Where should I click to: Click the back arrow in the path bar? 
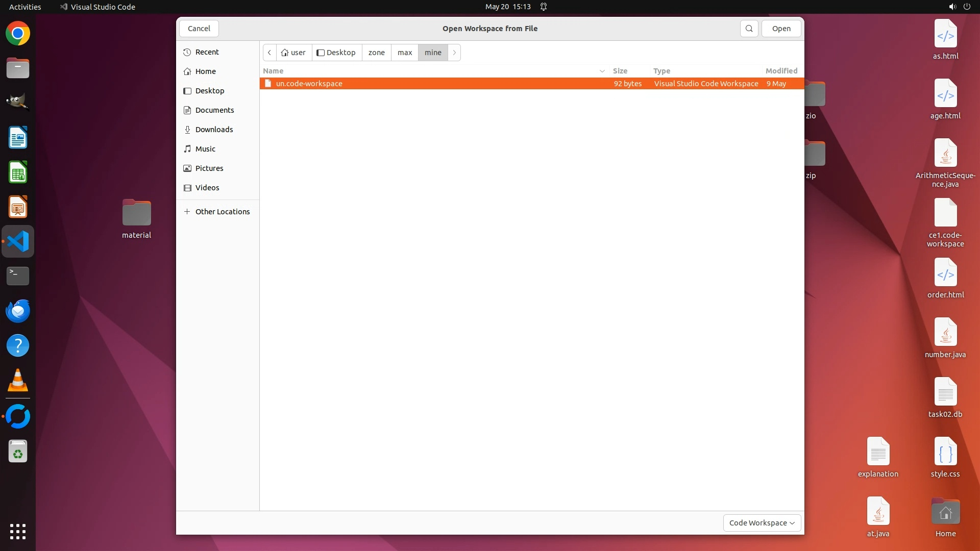(269, 53)
